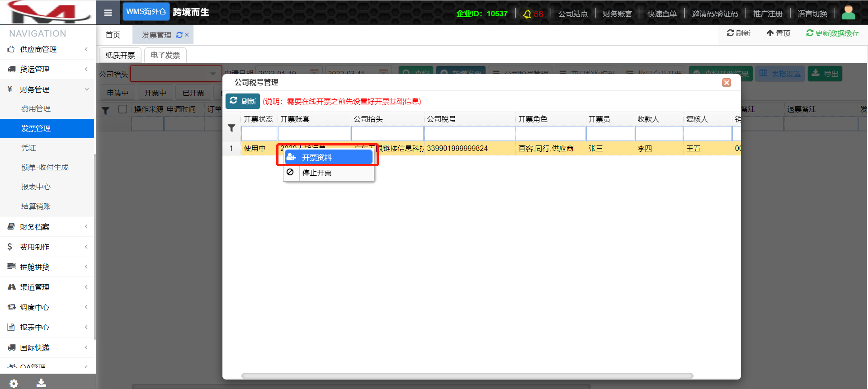The image size is (868, 389).
Task: Click the download icon at sidebar bottom
Action: click(x=41, y=383)
